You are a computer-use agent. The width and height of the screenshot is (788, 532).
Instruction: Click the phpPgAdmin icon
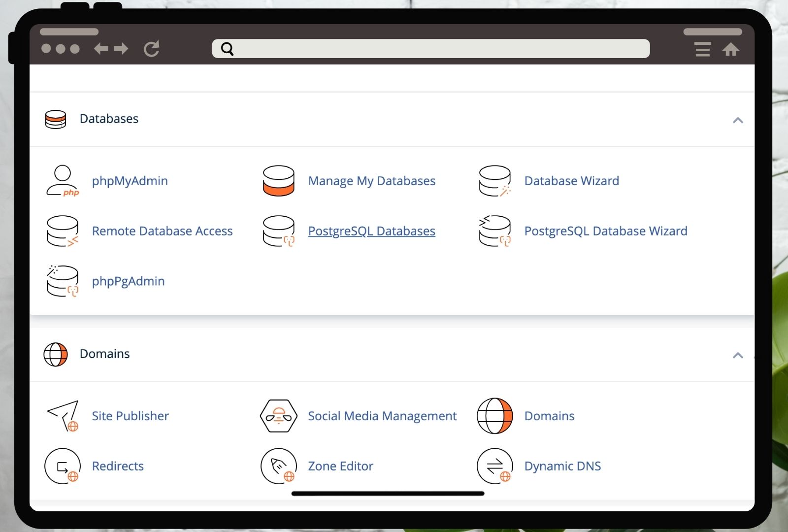[x=63, y=281]
